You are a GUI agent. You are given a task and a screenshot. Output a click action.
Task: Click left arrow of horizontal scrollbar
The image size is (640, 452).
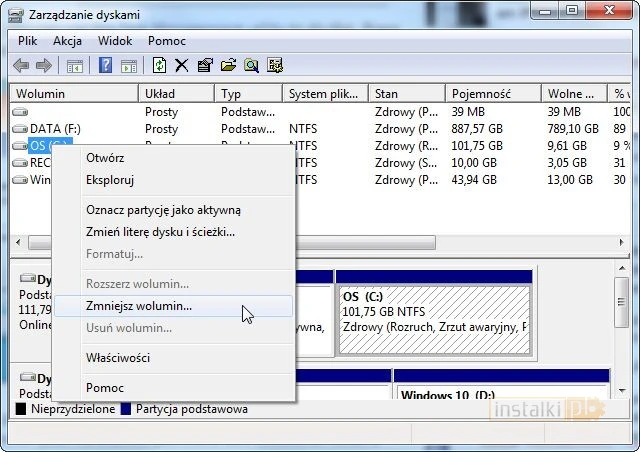[x=18, y=242]
